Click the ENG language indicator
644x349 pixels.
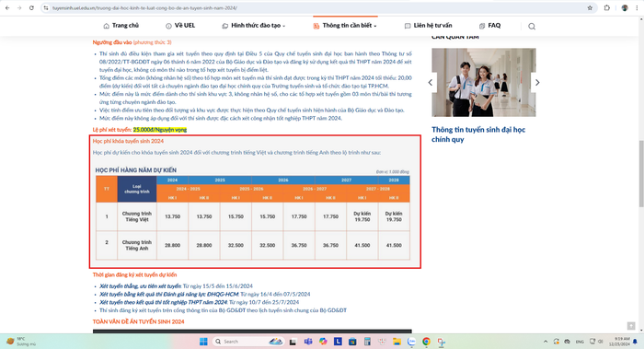coord(580,342)
